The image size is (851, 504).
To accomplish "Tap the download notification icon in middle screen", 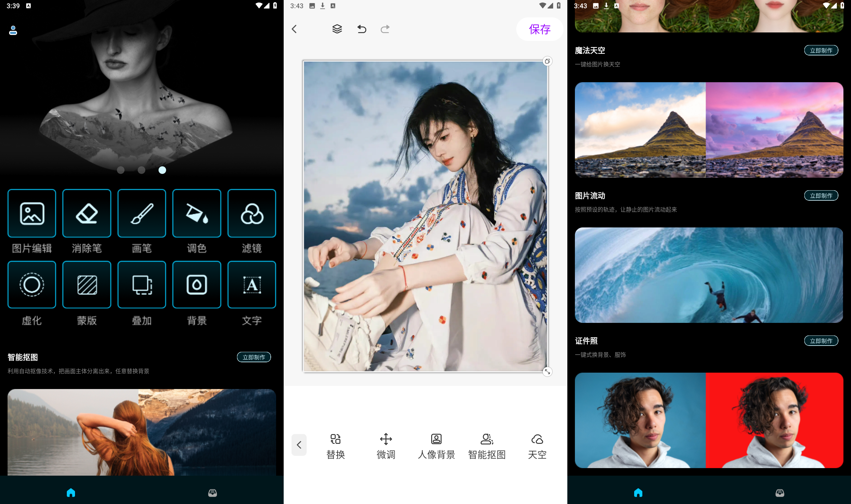I will coord(322,6).
